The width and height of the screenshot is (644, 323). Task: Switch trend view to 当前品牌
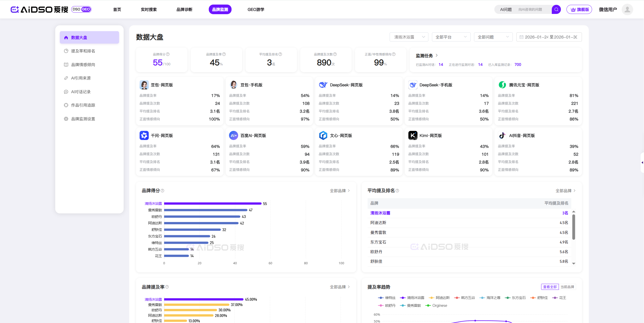567,287
